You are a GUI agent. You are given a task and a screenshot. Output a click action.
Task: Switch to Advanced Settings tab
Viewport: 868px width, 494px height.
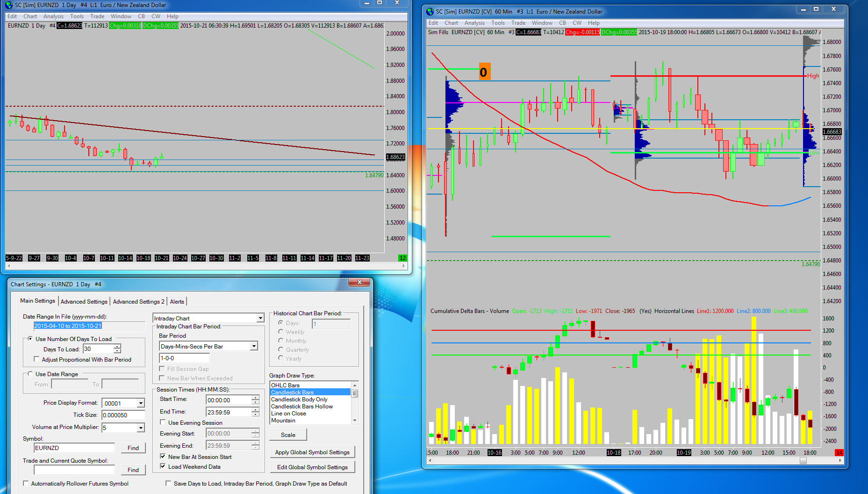click(x=84, y=302)
